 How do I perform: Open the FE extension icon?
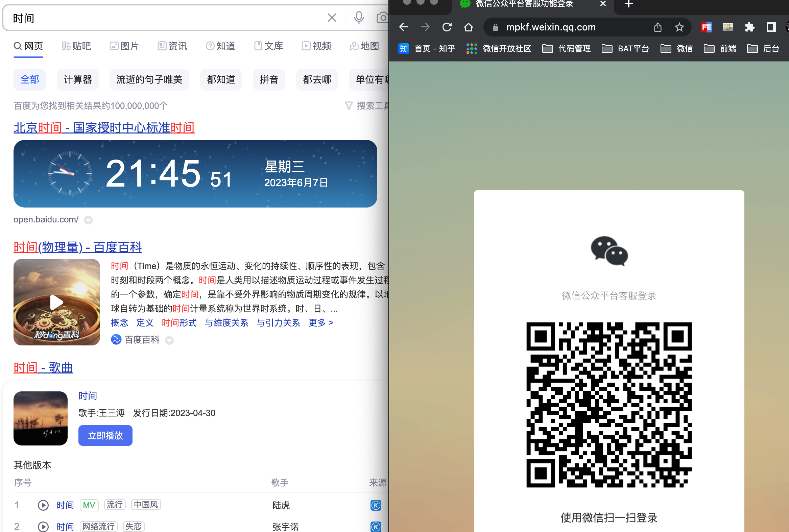[x=706, y=27]
